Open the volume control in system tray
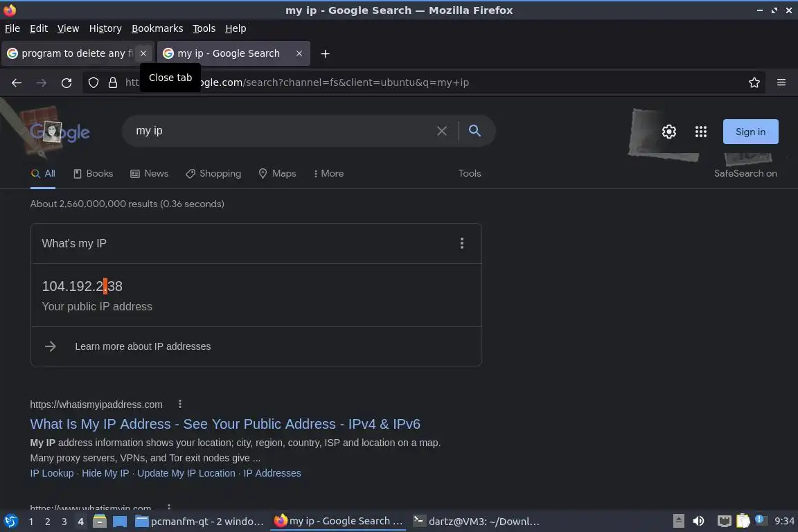 point(699,521)
